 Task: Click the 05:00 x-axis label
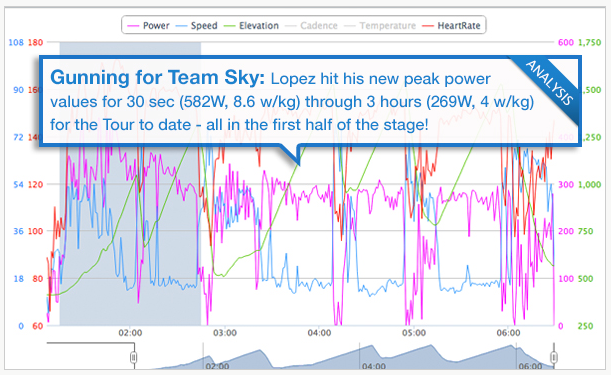pyautogui.click(x=414, y=333)
